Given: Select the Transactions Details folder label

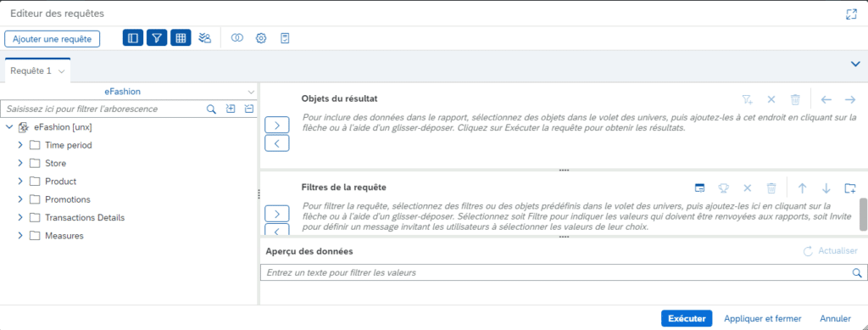Looking at the screenshot, I should (x=85, y=218).
